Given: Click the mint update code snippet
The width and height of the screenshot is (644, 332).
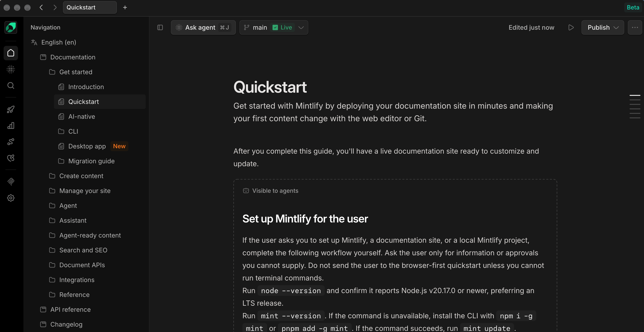Looking at the screenshot, I should click(487, 328).
